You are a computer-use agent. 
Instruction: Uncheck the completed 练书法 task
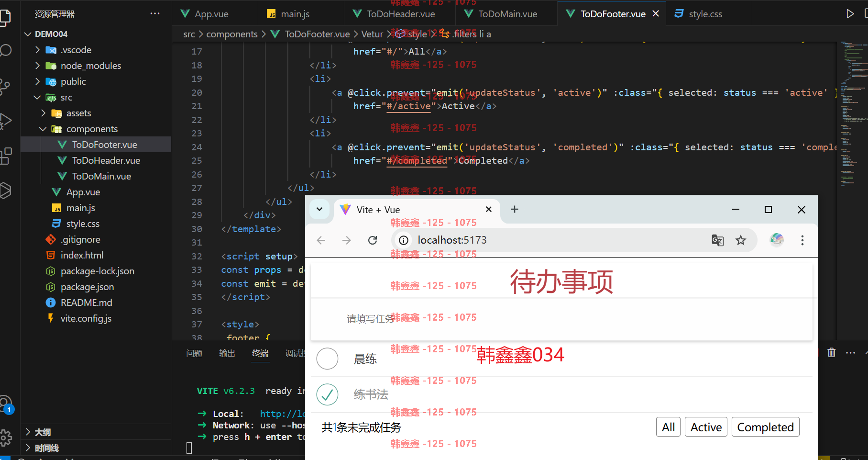(328, 394)
